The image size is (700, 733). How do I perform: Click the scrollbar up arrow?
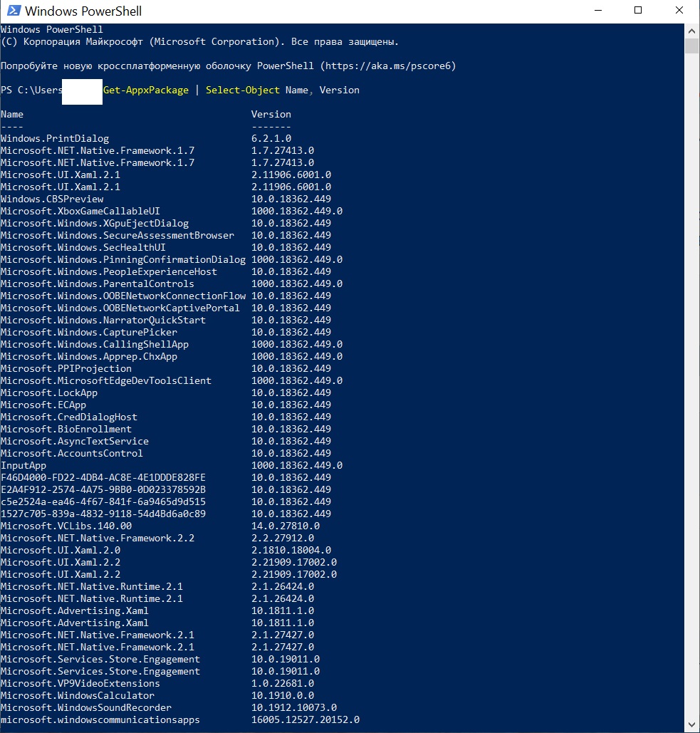point(691,31)
